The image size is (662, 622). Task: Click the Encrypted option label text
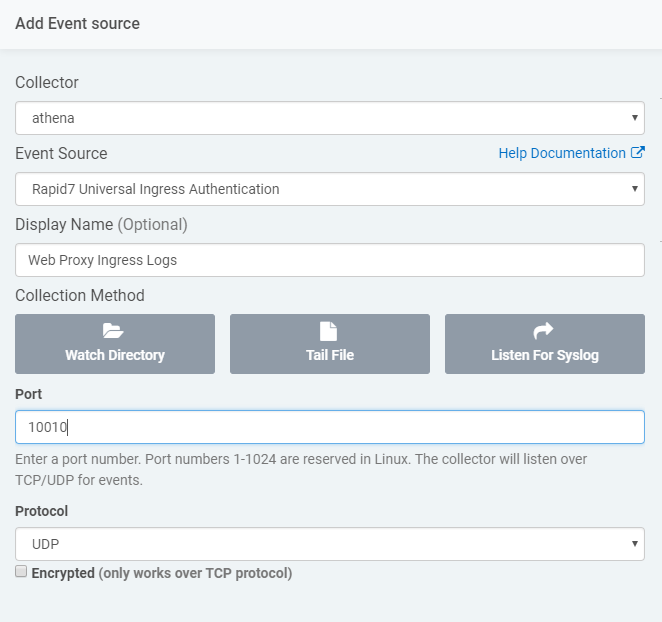click(x=65, y=574)
